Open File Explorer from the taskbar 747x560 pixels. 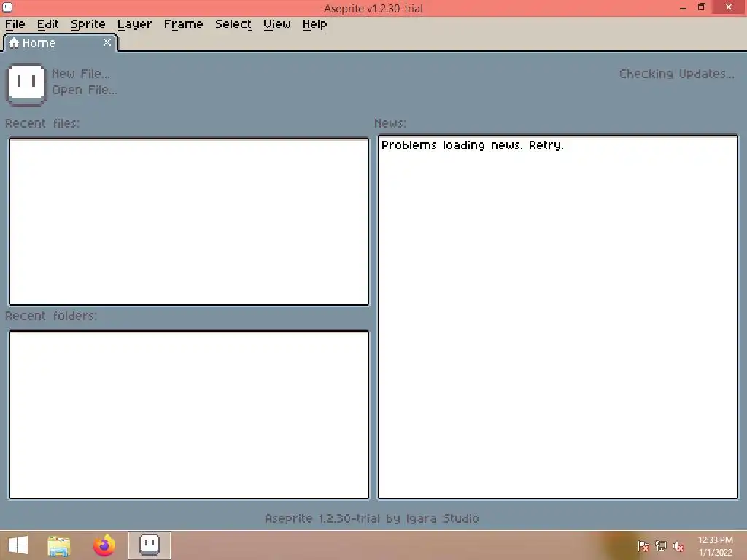[x=59, y=545]
